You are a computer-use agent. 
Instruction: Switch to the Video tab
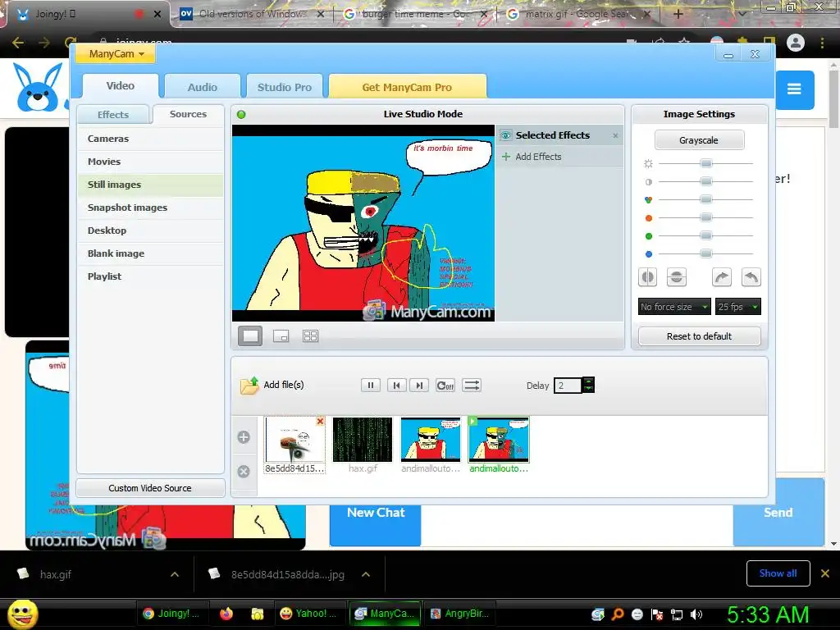[x=121, y=85]
